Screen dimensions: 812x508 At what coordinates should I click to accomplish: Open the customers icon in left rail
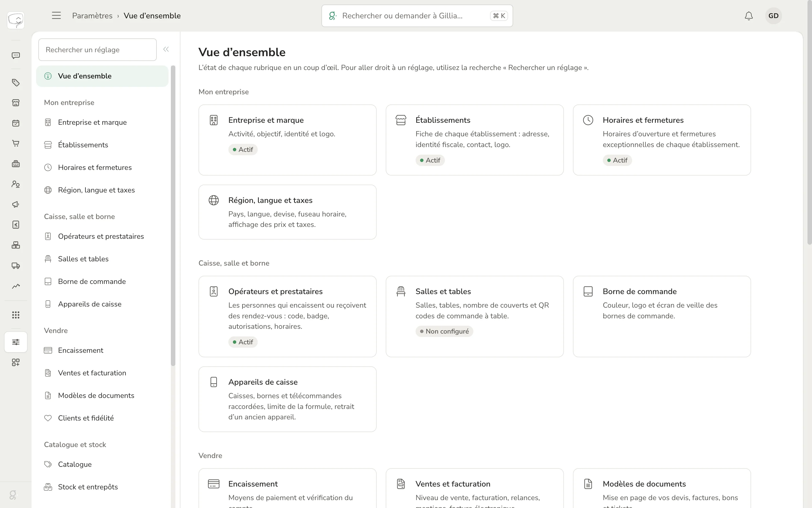(16, 184)
